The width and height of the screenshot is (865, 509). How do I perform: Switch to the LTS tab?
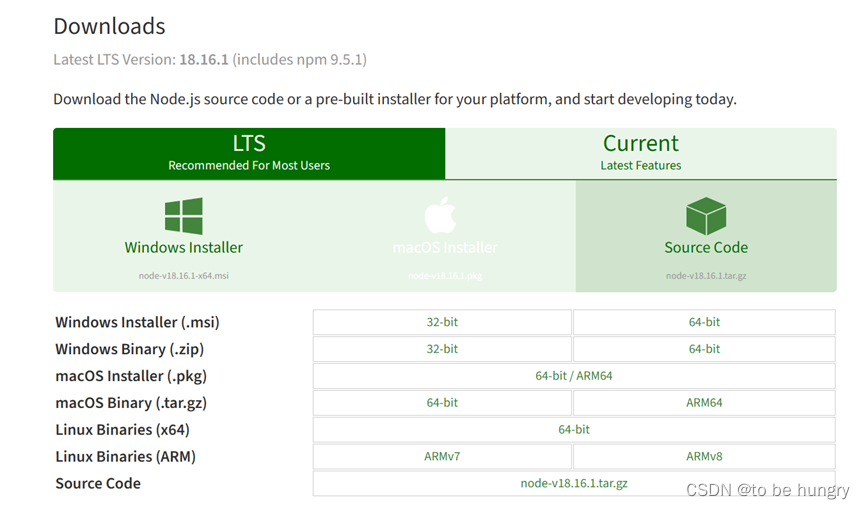coord(249,153)
